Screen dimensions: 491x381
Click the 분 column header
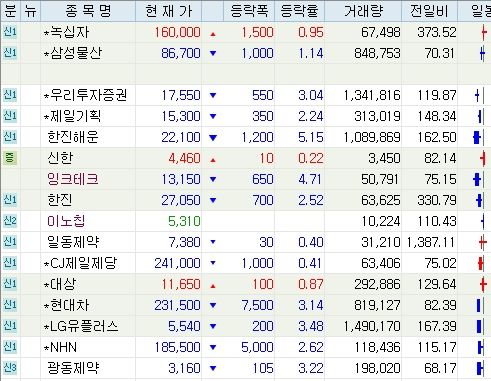10,11
